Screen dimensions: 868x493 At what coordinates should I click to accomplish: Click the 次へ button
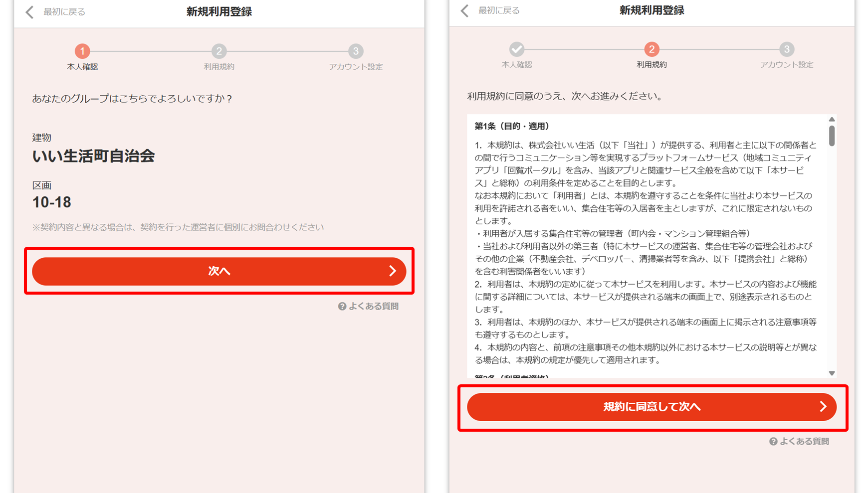click(219, 271)
